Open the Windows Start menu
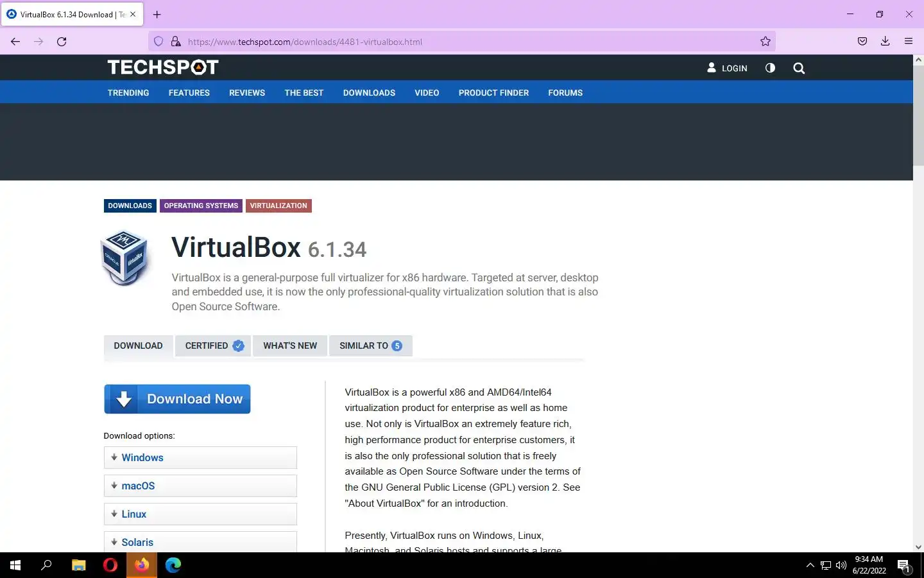 pos(15,565)
